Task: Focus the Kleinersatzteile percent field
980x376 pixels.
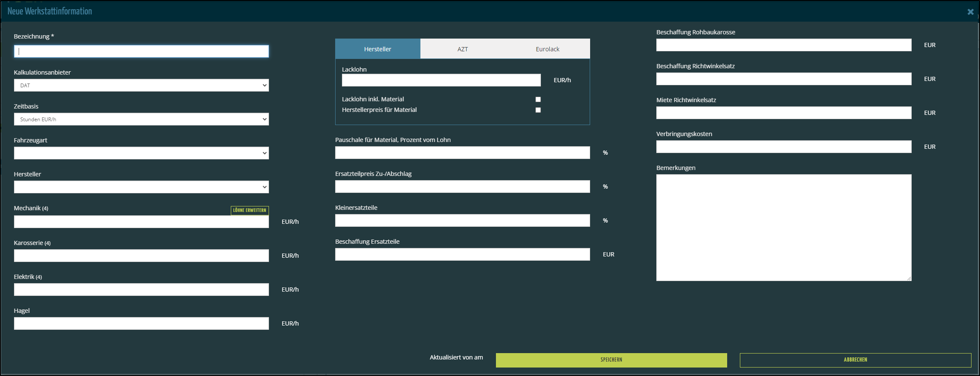Action: 462,220
